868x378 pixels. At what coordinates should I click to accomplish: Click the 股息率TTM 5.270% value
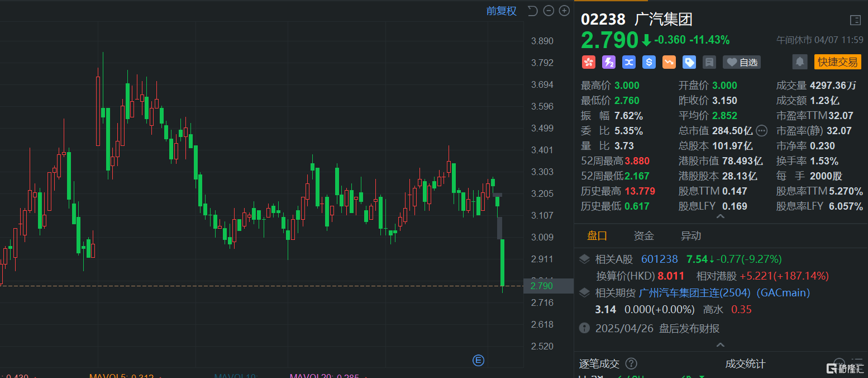point(846,191)
